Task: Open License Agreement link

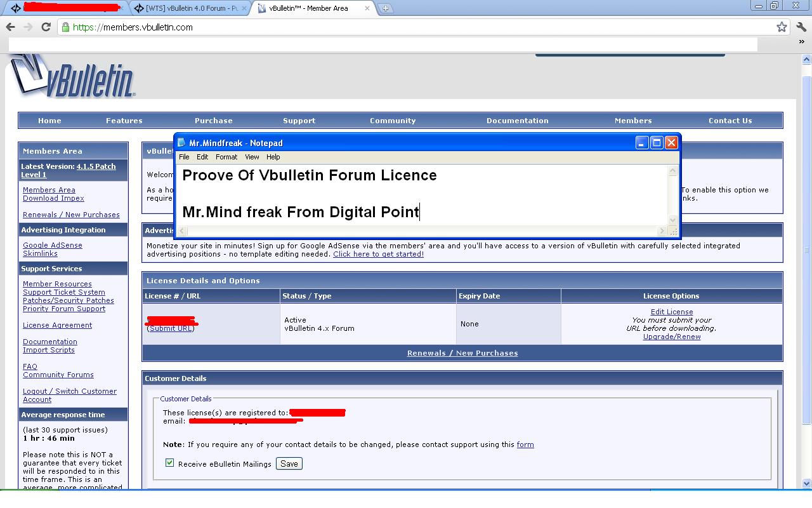Action: tap(57, 325)
